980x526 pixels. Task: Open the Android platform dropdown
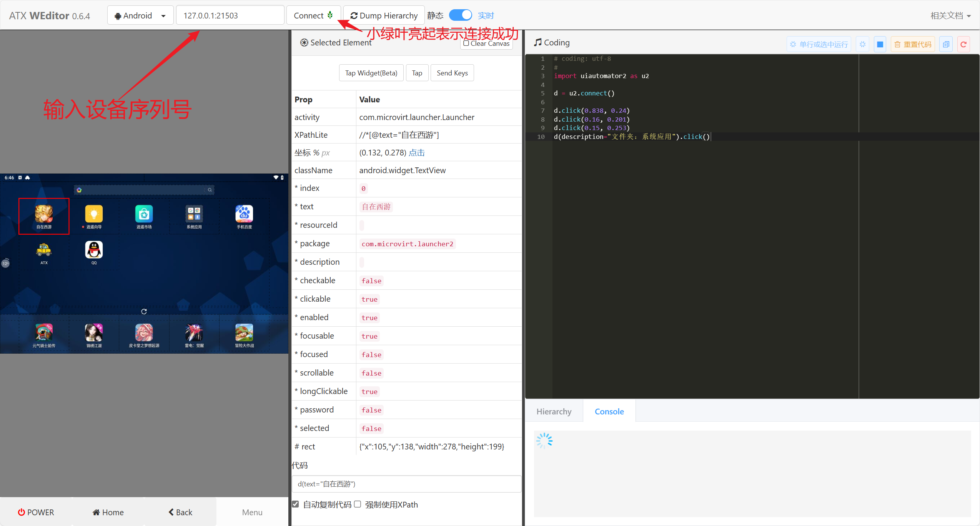coord(140,15)
